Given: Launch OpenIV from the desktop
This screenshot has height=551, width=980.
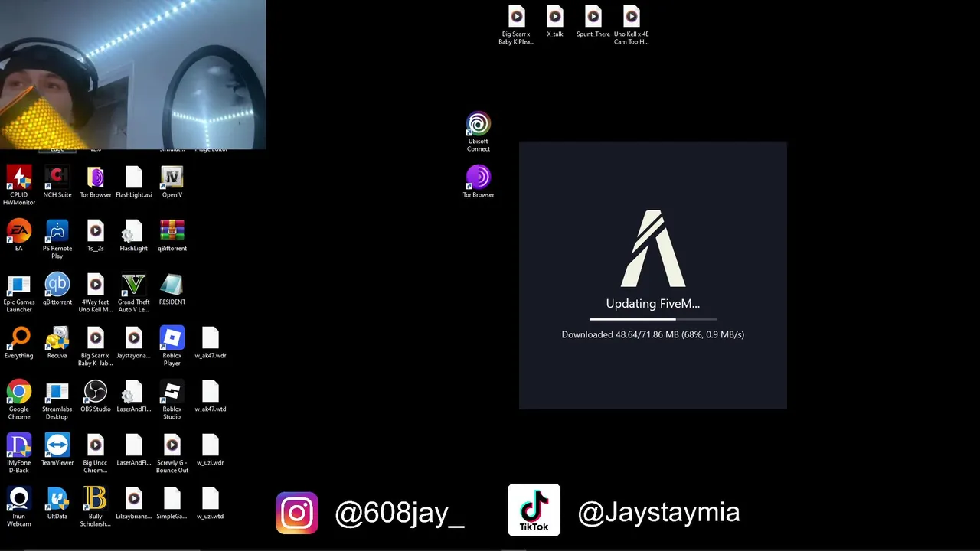Looking at the screenshot, I should [x=172, y=182].
